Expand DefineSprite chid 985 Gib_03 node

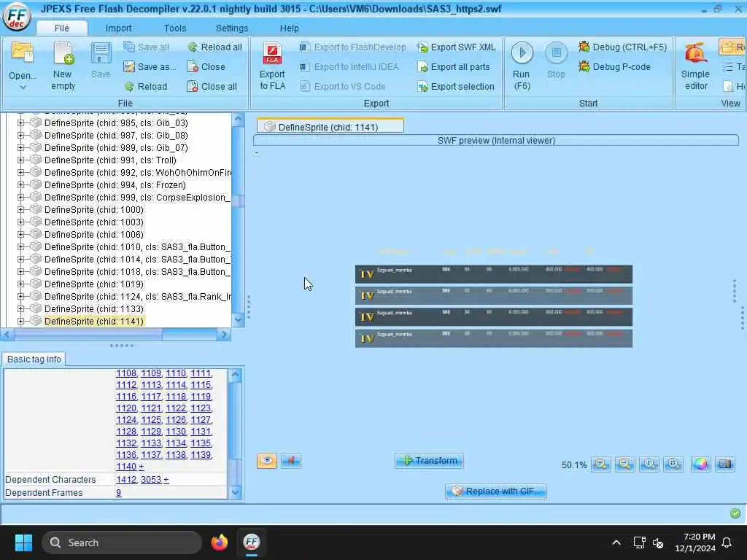pyautogui.click(x=20, y=122)
